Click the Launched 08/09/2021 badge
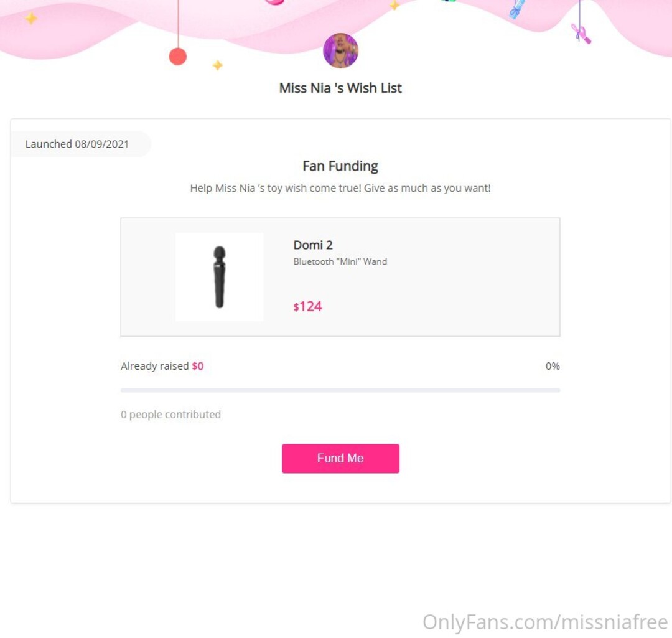 coord(77,144)
